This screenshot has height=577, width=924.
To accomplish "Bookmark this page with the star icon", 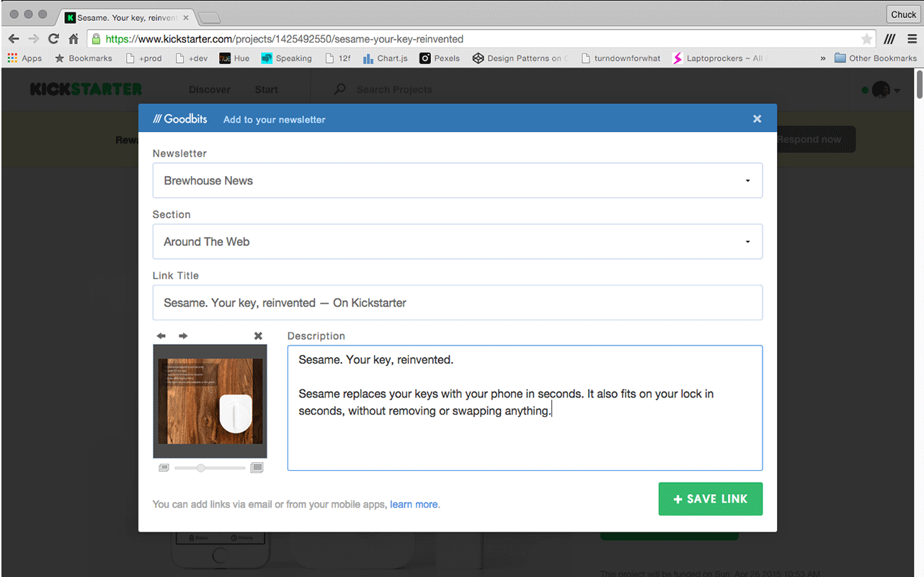I will (x=866, y=39).
